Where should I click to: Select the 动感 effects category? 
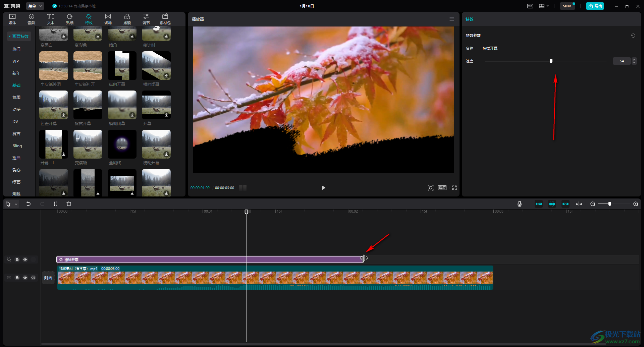coord(16,109)
